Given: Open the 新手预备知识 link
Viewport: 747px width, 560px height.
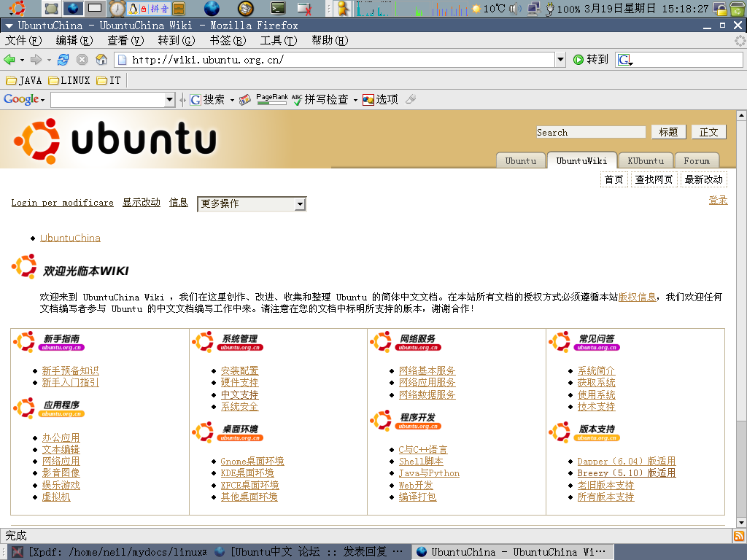Looking at the screenshot, I should click(x=70, y=370).
